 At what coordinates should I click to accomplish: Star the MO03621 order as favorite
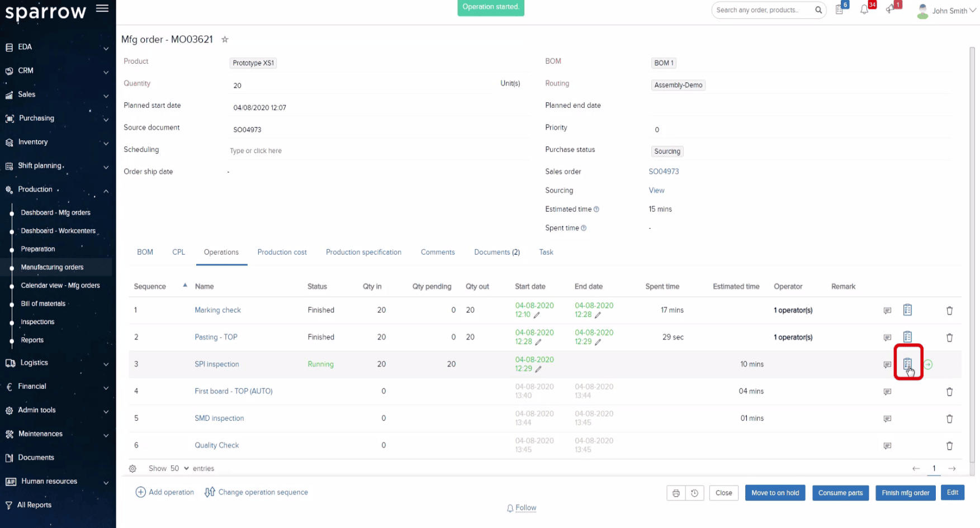click(x=225, y=40)
